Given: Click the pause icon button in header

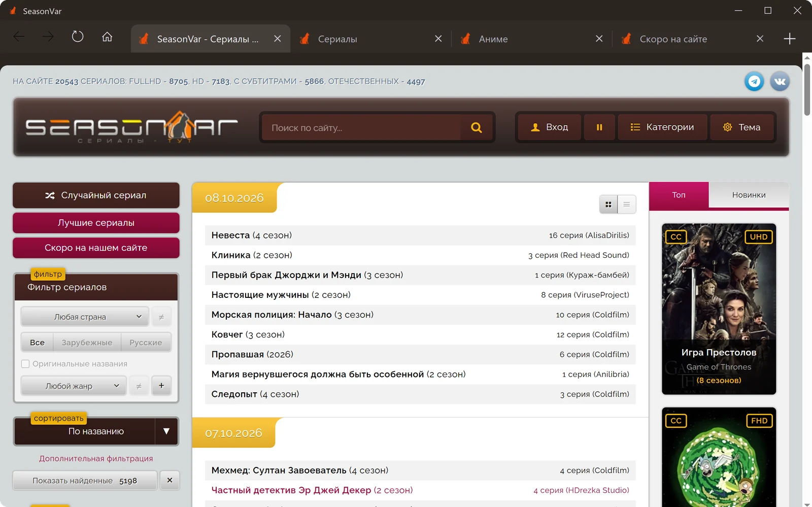Looking at the screenshot, I should pyautogui.click(x=599, y=127).
